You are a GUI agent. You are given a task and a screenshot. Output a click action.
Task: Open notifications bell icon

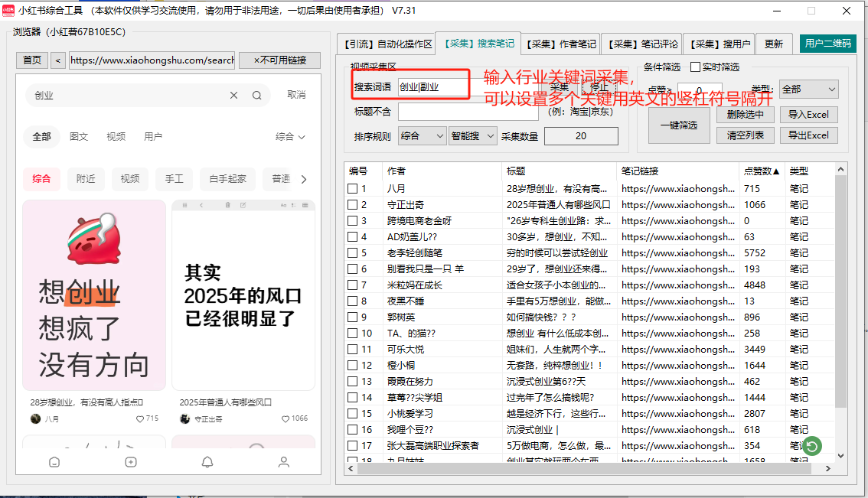tap(207, 462)
